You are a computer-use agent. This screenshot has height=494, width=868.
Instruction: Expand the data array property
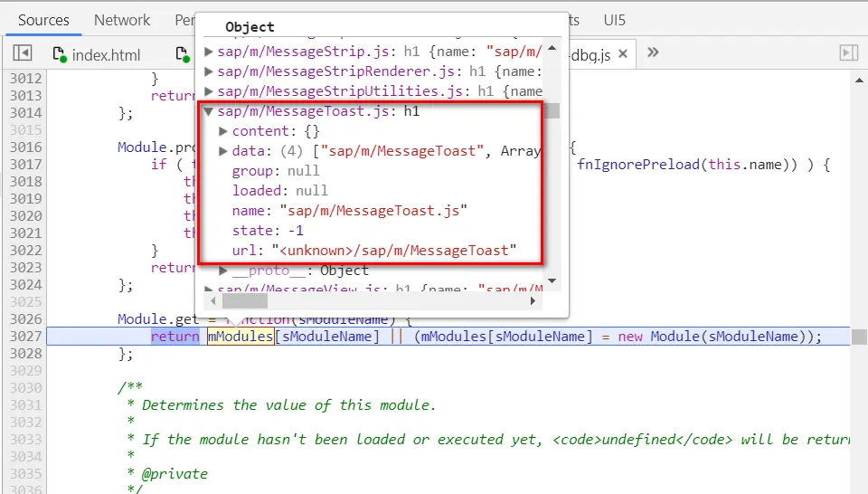point(223,151)
